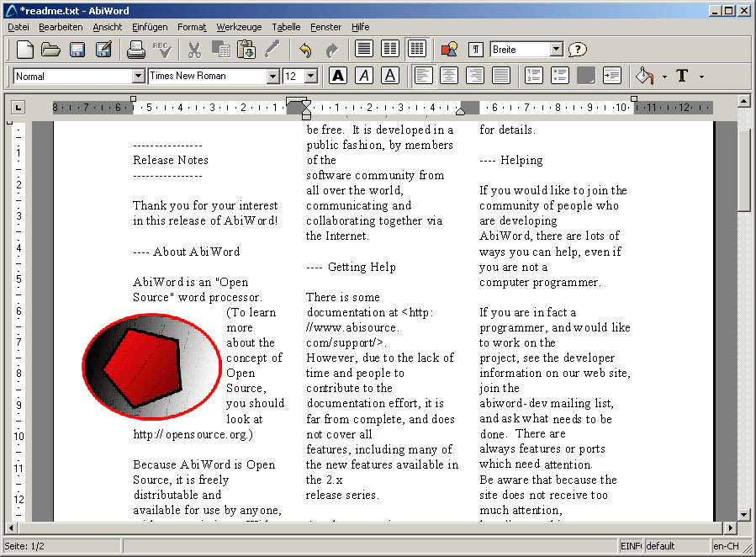Copy selection using the copy icon

pyautogui.click(x=221, y=49)
